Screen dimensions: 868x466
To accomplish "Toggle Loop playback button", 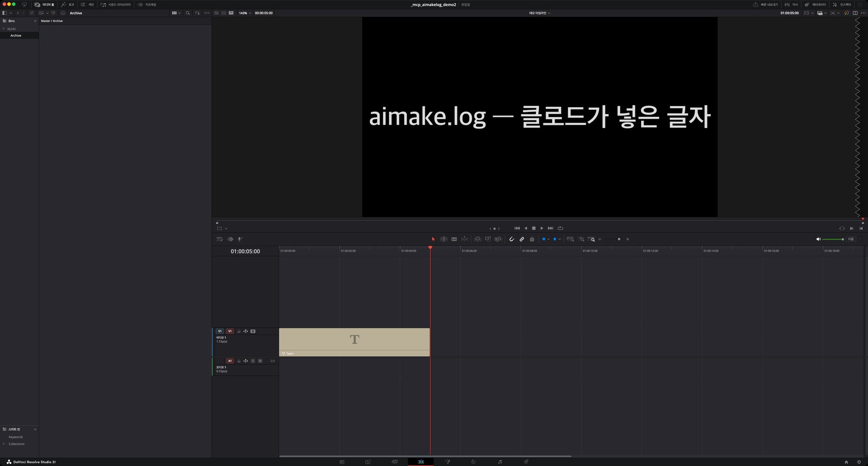I will tap(560, 228).
